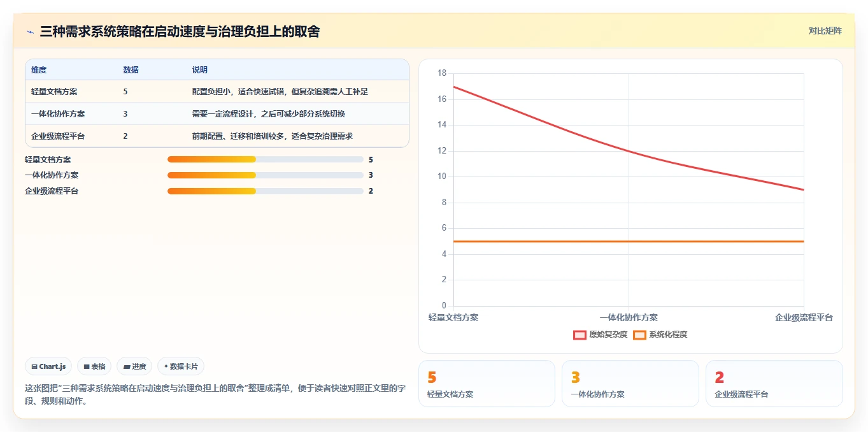This screenshot has width=868, height=432.
Task: Click the description starting with 需要一定流程设计
Action: pos(269,114)
